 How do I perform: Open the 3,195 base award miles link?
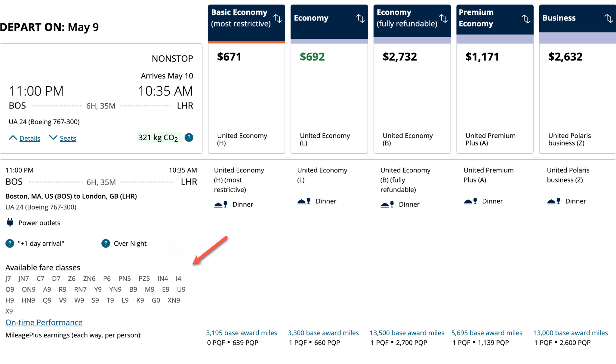tap(241, 333)
